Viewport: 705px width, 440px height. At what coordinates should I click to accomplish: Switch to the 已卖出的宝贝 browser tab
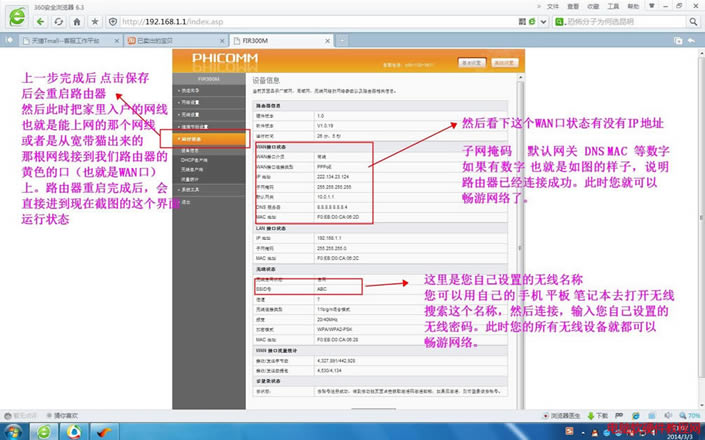tap(162, 40)
